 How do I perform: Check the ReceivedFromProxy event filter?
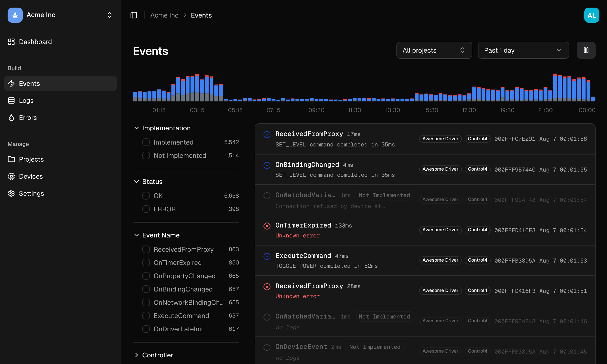(x=146, y=249)
